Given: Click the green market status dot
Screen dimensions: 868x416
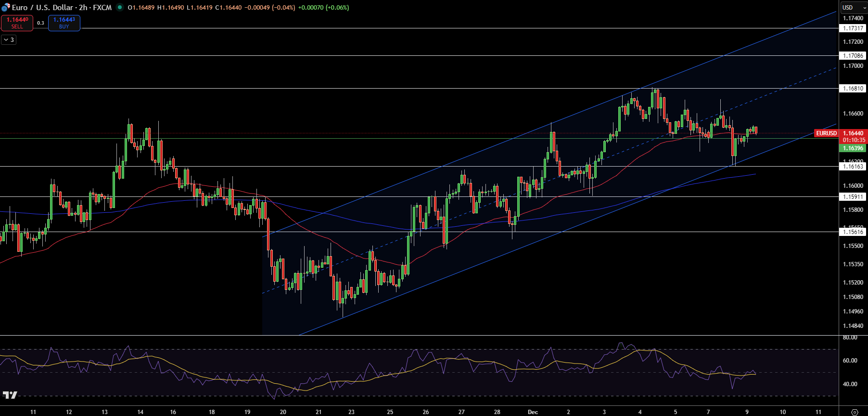Looking at the screenshot, I should point(120,7).
